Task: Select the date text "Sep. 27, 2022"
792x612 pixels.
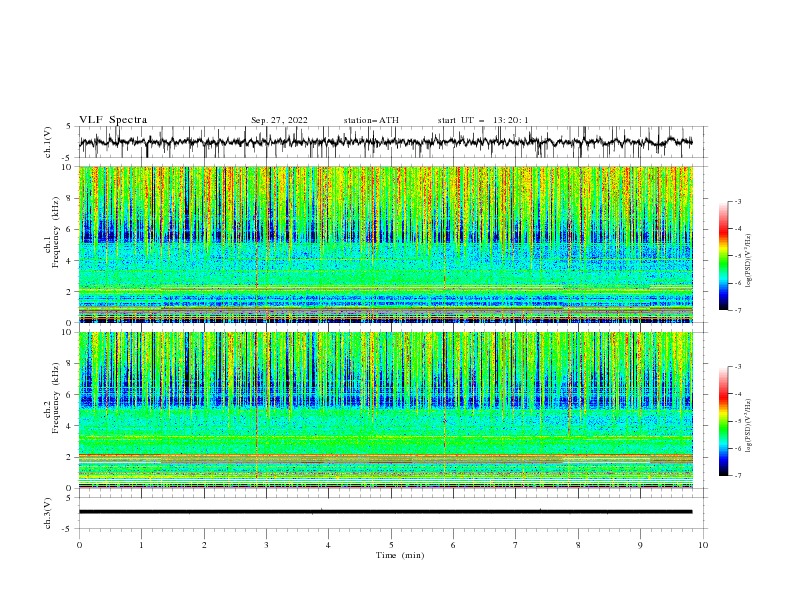Action: [279, 120]
